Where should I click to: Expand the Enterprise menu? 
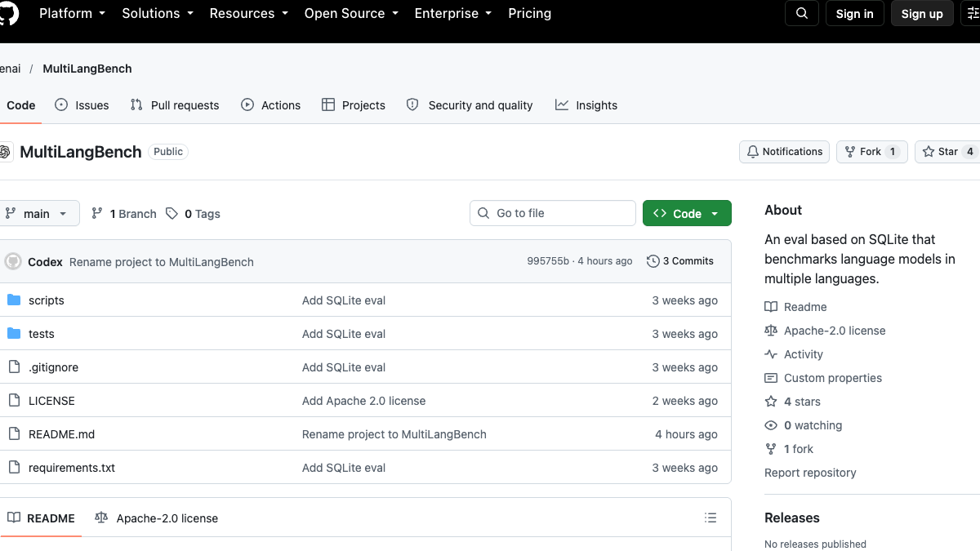click(453, 13)
